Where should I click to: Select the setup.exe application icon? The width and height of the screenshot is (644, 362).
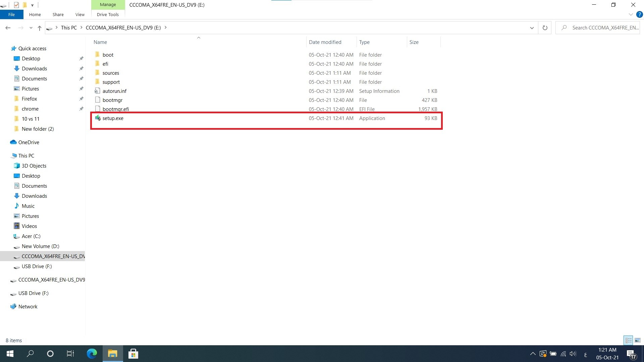(x=98, y=118)
